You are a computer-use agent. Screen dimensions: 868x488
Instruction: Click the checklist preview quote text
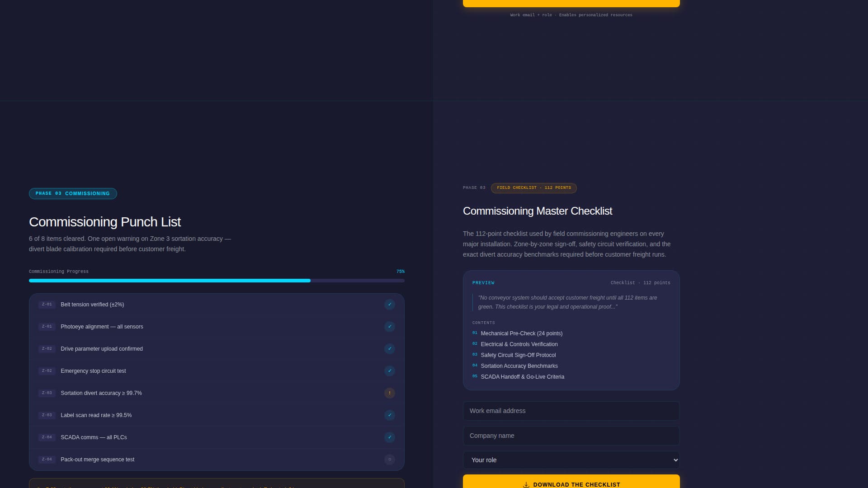(x=568, y=302)
